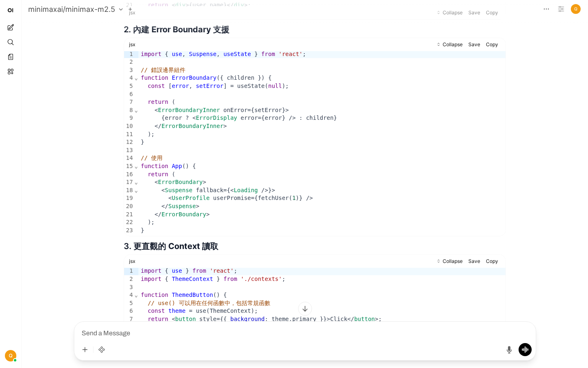Open the workspace icon in the sidebar
The height and width of the screenshot is (368, 588).
(11, 72)
